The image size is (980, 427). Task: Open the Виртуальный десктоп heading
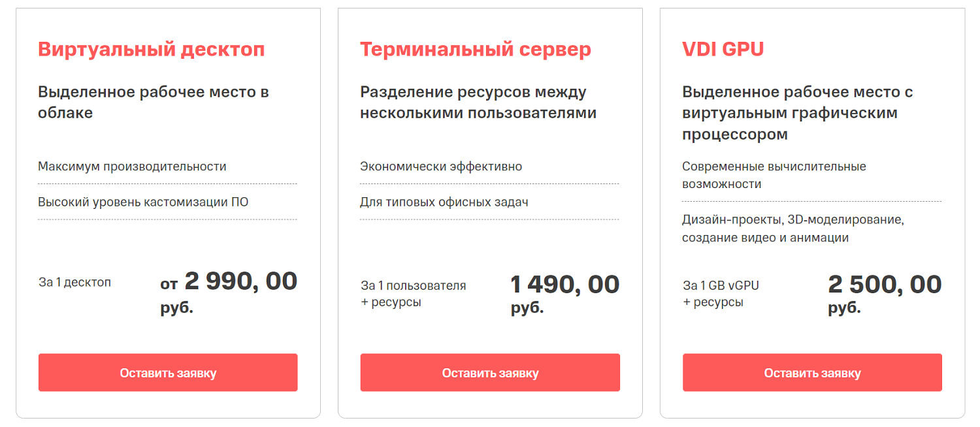152,50
